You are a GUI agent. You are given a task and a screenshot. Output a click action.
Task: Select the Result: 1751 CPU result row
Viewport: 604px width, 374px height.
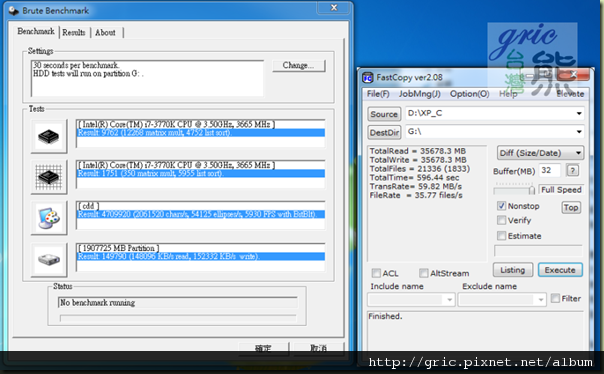click(x=200, y=173)
